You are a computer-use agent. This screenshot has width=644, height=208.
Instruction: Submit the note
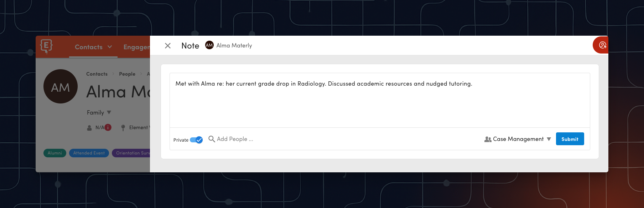pos(570,139)
